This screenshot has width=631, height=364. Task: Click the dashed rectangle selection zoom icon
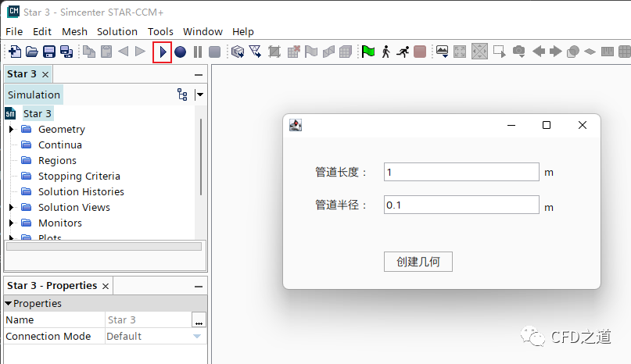[x=500, y=52]
